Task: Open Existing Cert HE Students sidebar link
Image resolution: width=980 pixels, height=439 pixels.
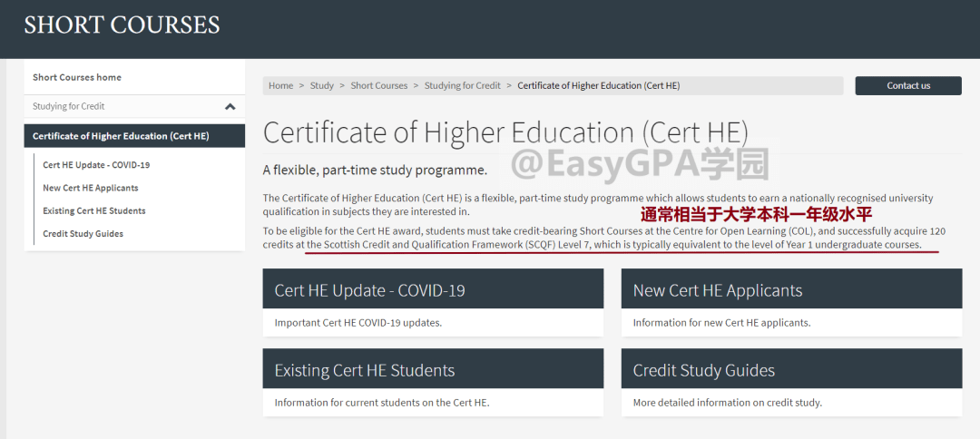Action: point(94,210)
